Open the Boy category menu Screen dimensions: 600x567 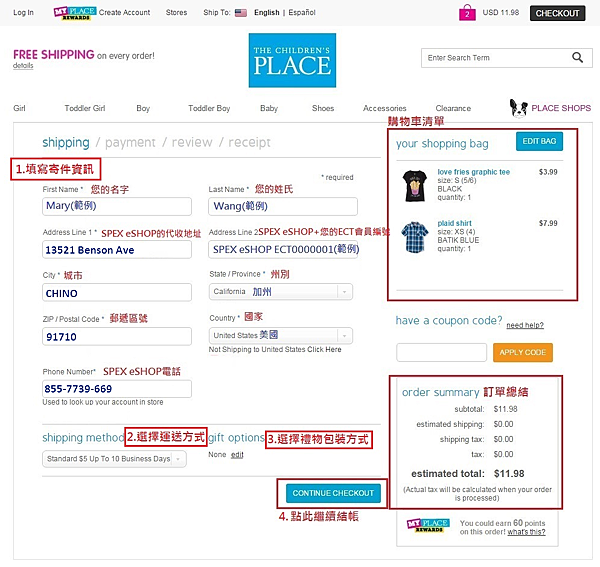pyautogui.click(x=143, y=108)
